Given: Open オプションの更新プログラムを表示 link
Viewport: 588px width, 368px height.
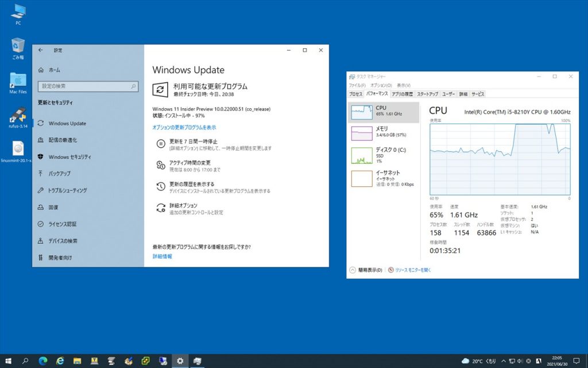Looking at the screenshot, I should [184, 128].
